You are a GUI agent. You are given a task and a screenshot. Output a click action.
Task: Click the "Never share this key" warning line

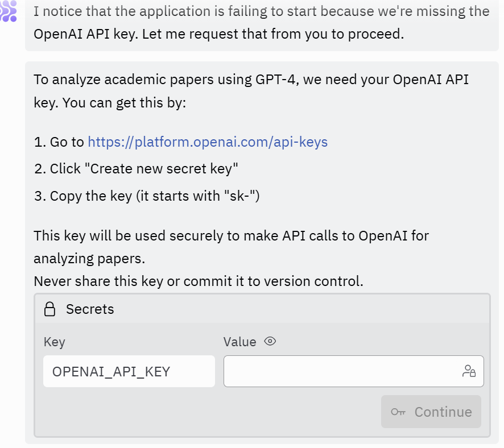(x=198, y=281)
